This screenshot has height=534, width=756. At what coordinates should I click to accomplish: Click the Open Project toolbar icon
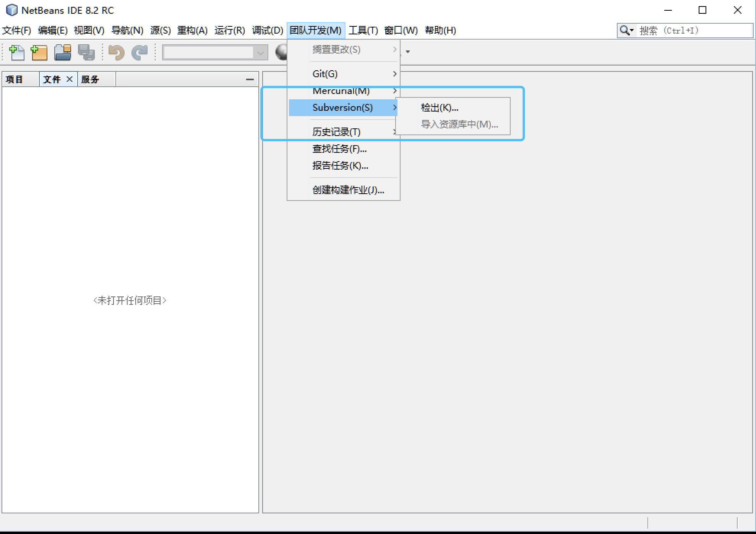(x=62, y=52)
